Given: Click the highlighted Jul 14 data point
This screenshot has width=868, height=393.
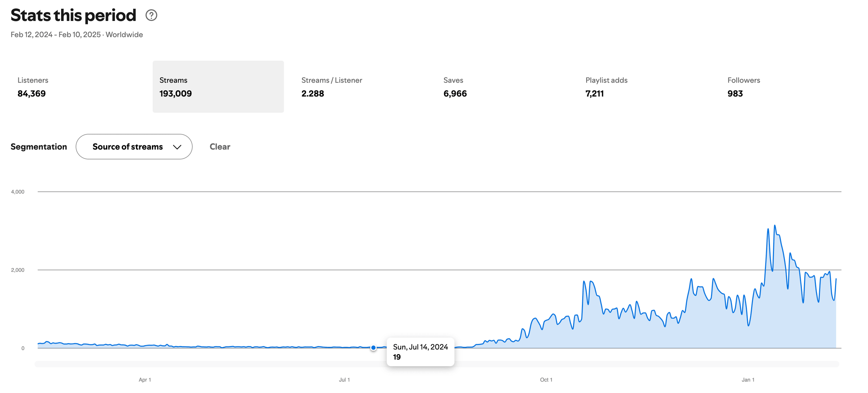Looking at the screenshot, I should [373, 347].
